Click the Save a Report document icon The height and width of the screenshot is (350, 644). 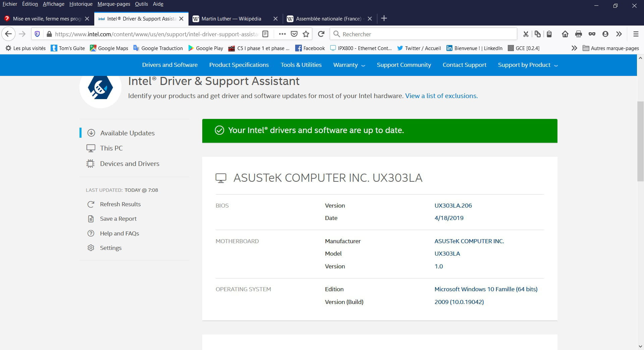(91, 219)
